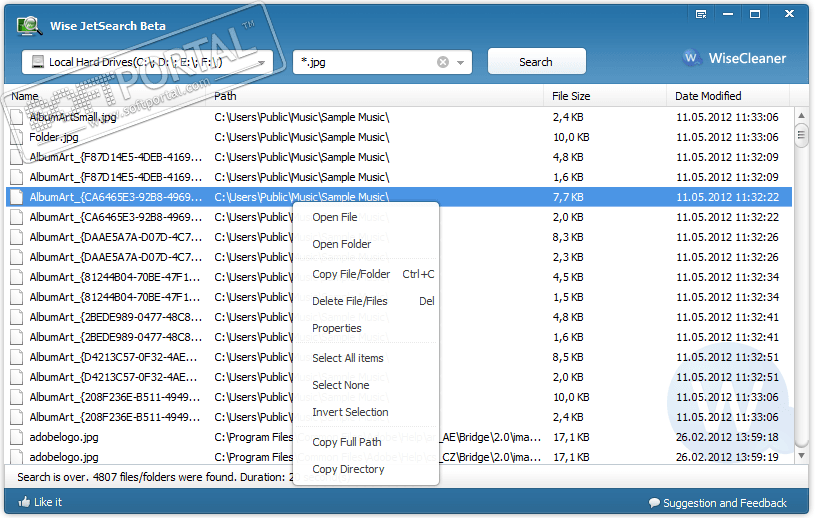815x518 pixels.
Task: Select the AlbumArtSmall.jpg row
Action: click(399, 117)
